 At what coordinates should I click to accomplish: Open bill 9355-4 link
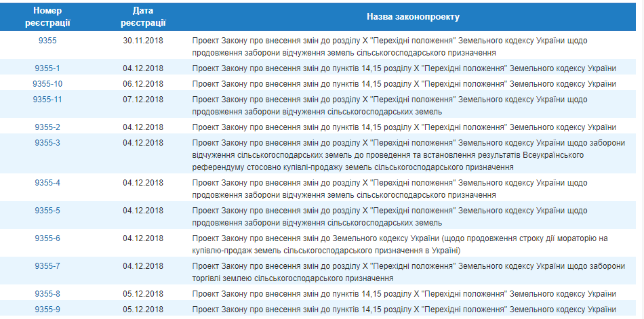tap(47, 183)
